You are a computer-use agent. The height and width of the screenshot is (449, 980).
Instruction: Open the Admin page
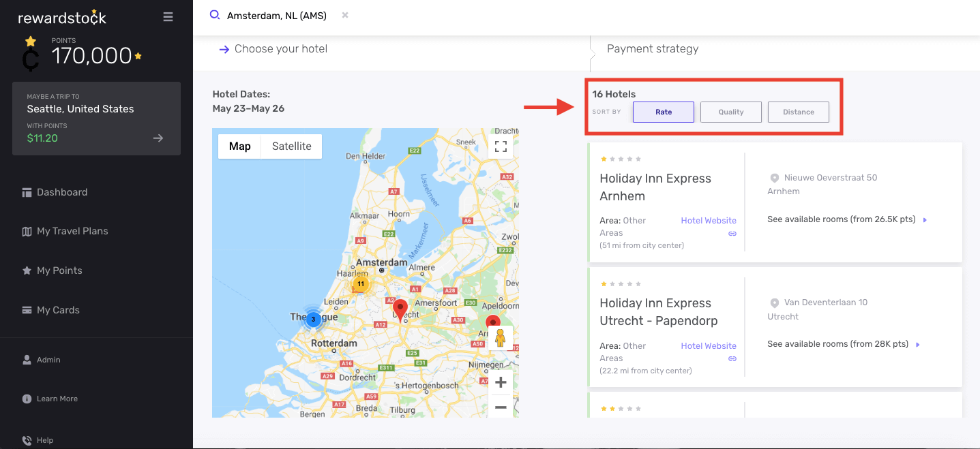[x=48, y=360]
